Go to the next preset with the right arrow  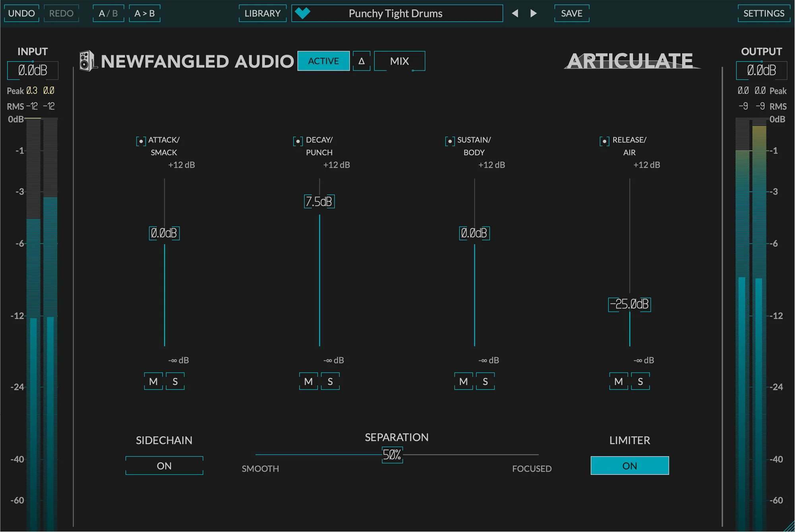[533, 13]
